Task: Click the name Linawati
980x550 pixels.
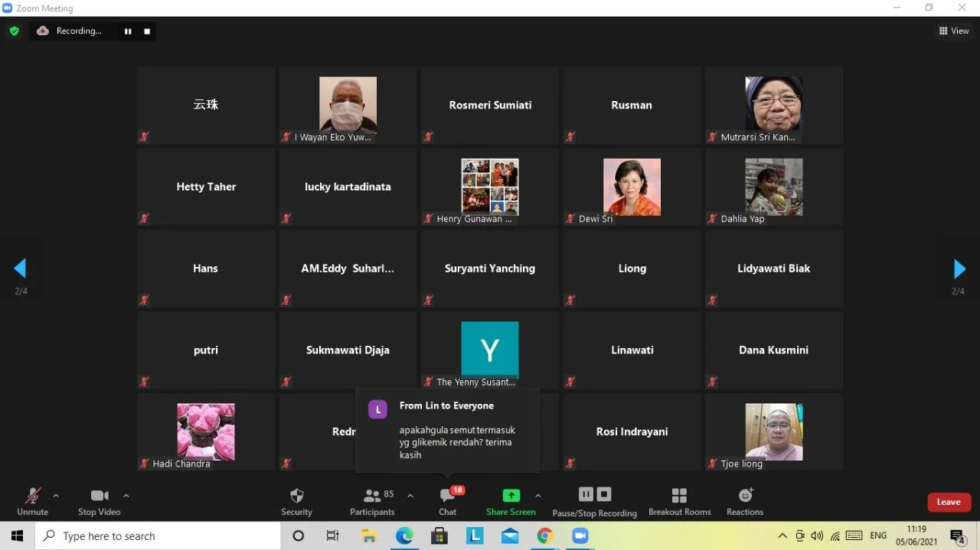Action: coord(632,350)
